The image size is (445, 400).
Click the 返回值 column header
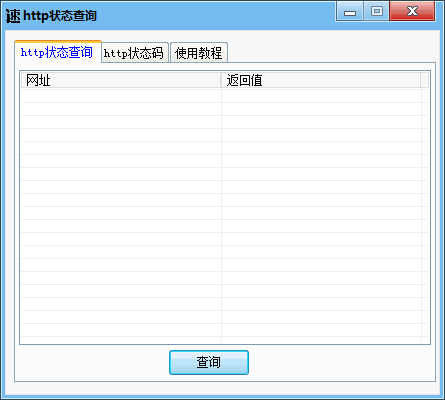coord(321,80)
